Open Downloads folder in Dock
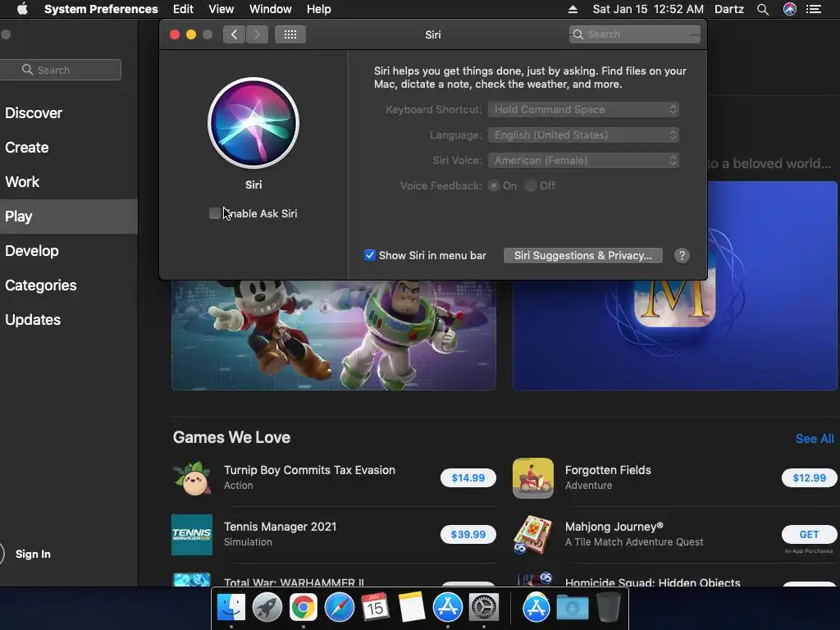The height and width of the screenshot is (630, 840). (572, 608)
